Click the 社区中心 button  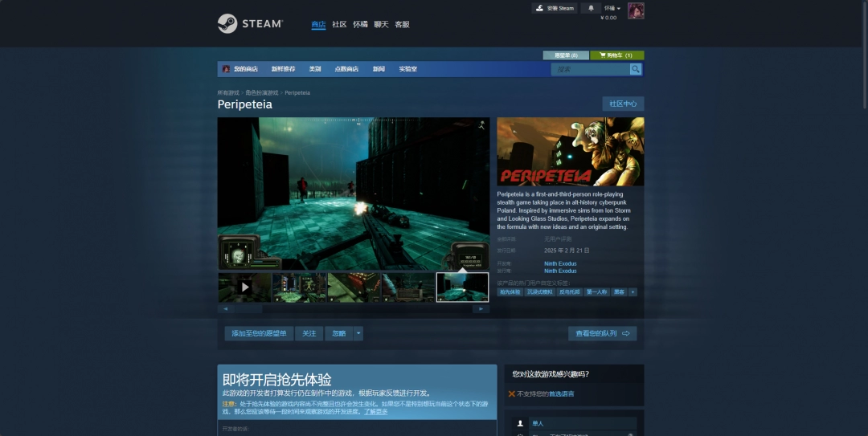tap(623, 104)
